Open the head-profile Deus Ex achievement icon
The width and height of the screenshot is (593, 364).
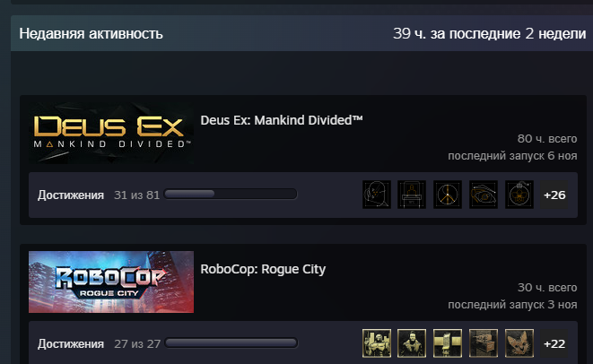tap(376, 195)
